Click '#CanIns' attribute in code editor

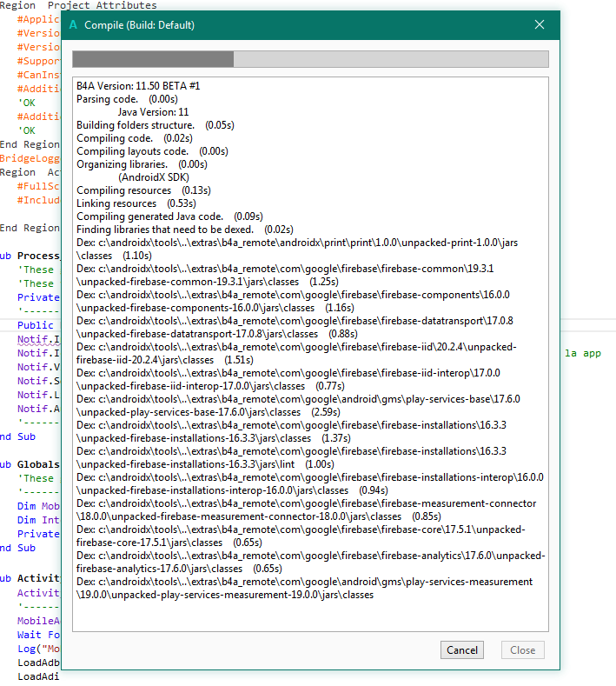point(38,75)
